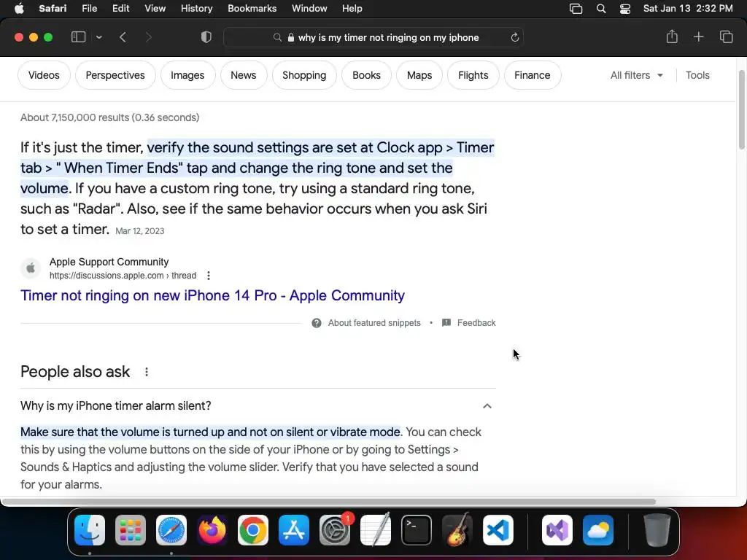Open the Safari menu
Image resolution: width=747 pixels, height=560 pixels.
coord(53,9)
